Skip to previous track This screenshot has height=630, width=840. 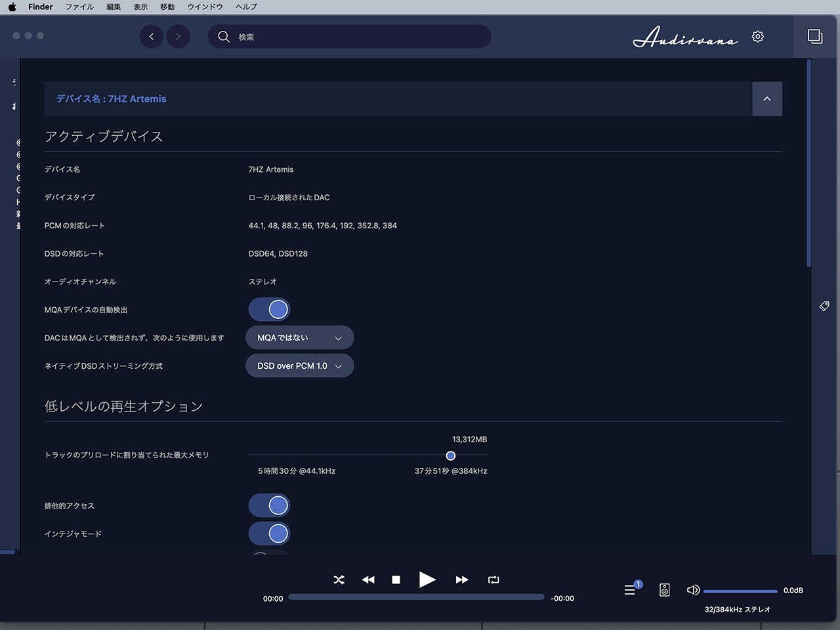[x=368, y=579]
